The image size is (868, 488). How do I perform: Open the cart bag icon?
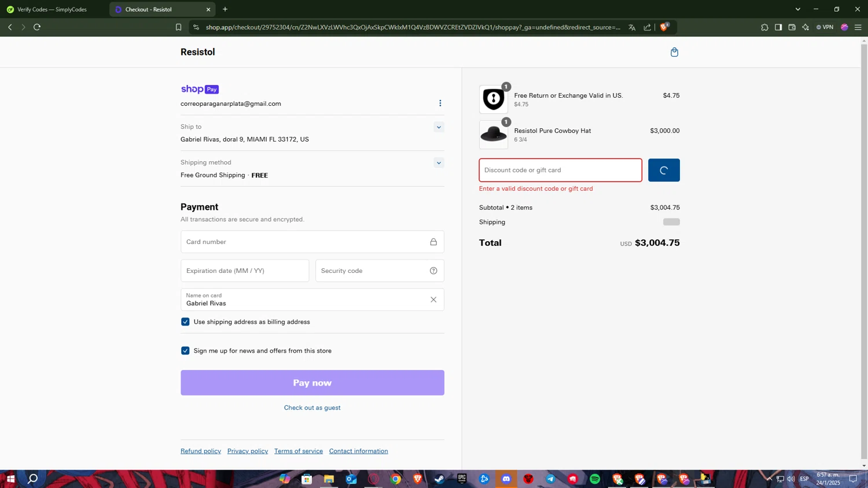pos(674,53)
